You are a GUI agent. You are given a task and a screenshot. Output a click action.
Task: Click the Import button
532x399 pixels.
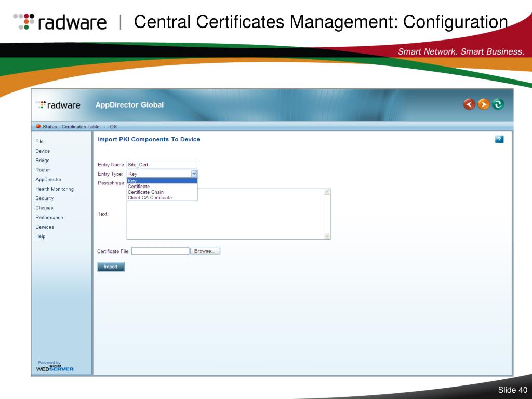[x=111, y=267]
